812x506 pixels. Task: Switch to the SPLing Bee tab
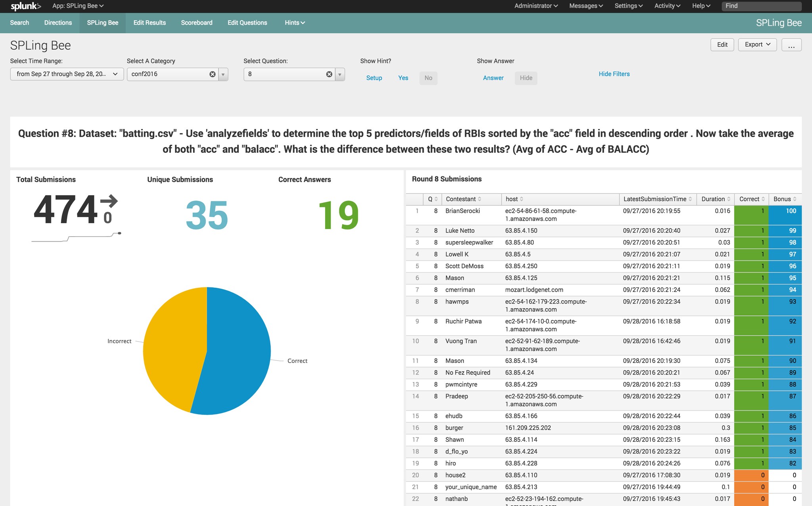[103, 23]
